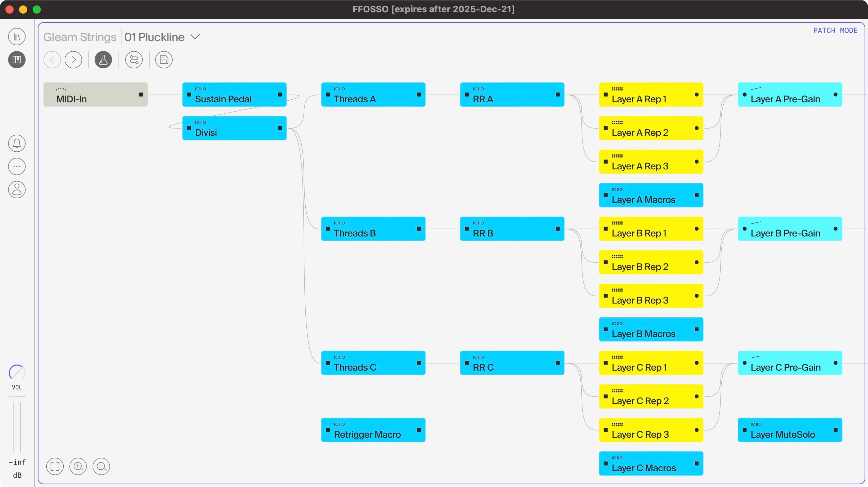The height and width of the screenshot is (487, 868).
Task: Expand the 01 Pluckline preset dropdown
Action: 195,37
